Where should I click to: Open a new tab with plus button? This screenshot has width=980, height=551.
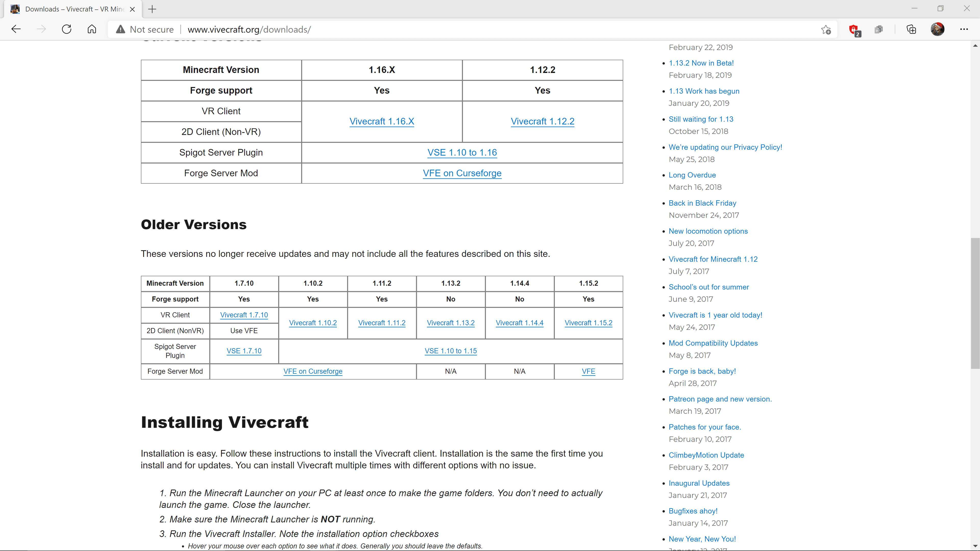click(x=152, y=9)
